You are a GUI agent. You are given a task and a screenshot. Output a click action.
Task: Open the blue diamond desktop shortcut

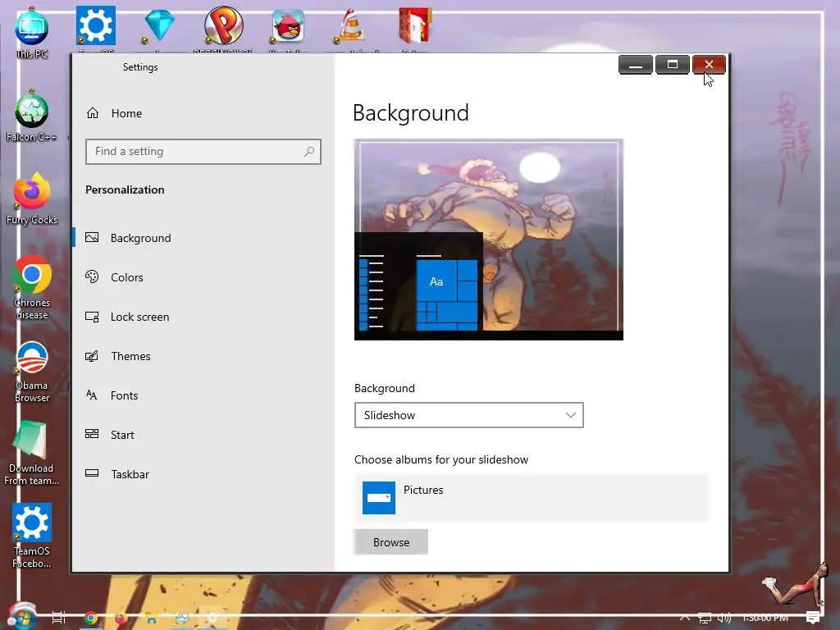click(160, 25)
